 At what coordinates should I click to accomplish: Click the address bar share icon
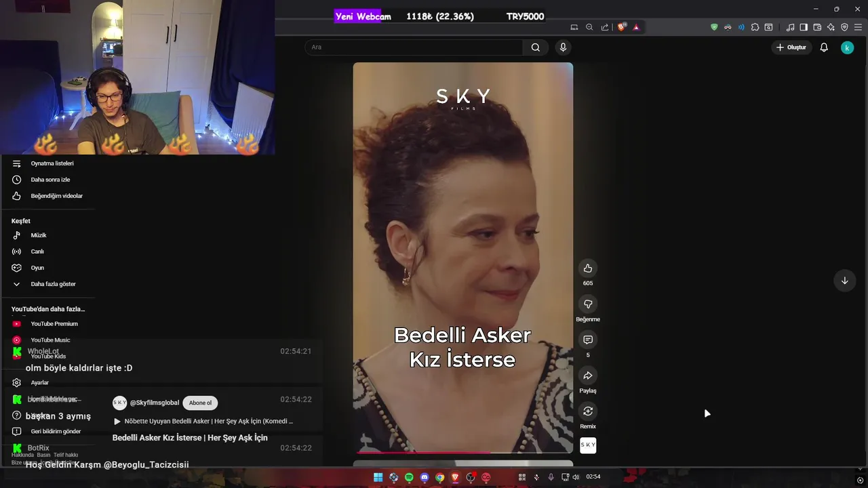click(604, 27)
